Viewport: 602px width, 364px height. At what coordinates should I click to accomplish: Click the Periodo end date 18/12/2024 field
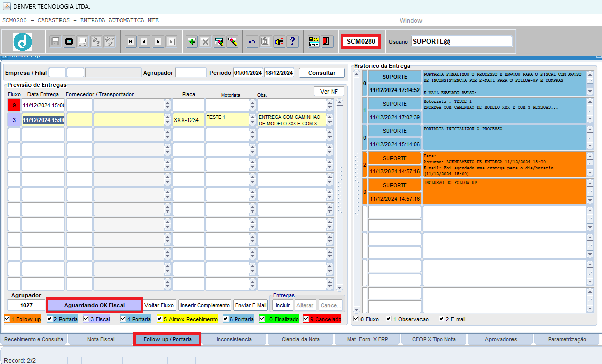click(279, 73)
